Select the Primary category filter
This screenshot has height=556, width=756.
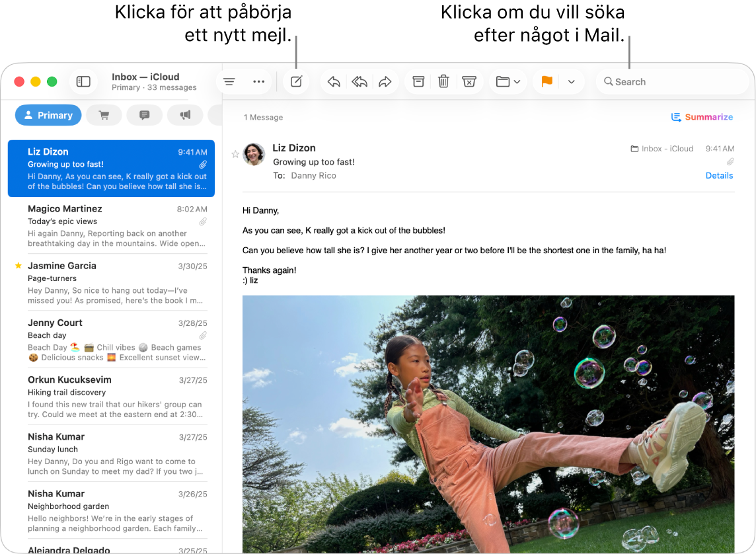point(48,114)
